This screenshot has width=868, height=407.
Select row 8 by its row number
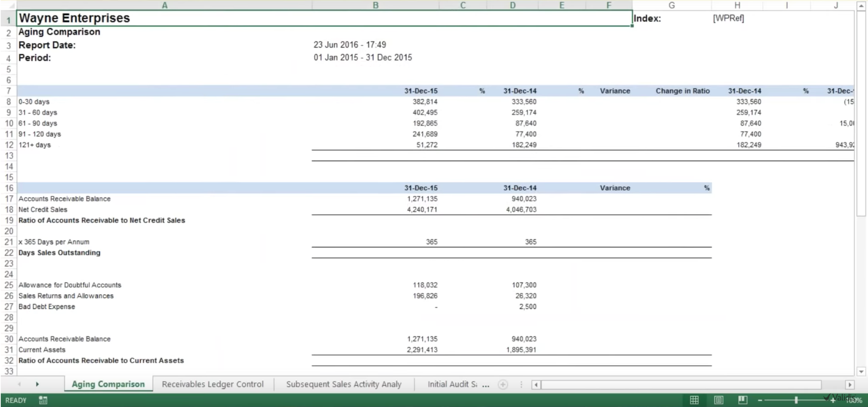point(8,102)
